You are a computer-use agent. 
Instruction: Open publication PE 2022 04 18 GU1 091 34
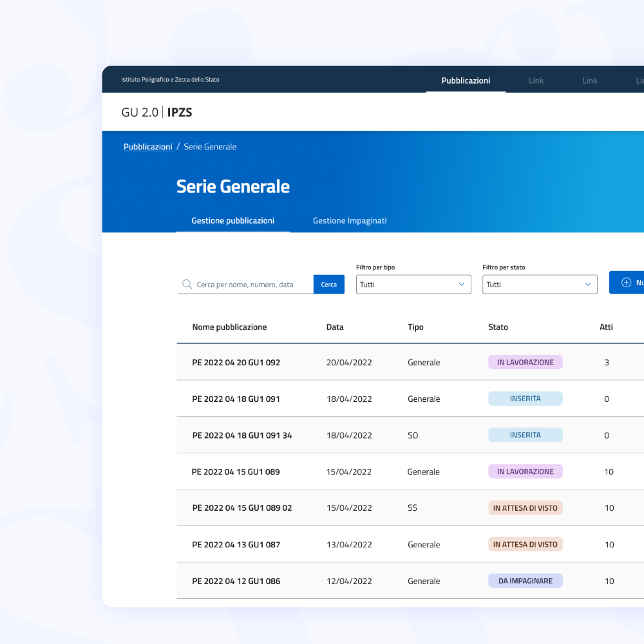[242, 435]
